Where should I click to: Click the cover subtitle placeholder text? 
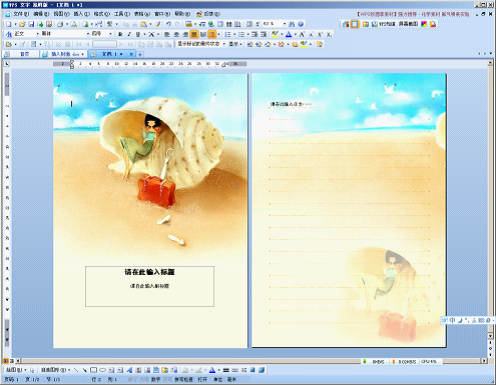(x=149, y=286)
